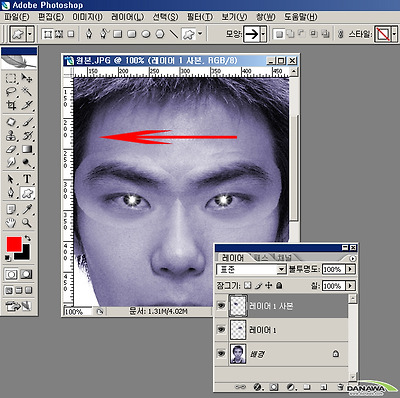Expand the opacity 불투명도 slider arrow
This screenshot has width=400, height=398.
(350, 269)
